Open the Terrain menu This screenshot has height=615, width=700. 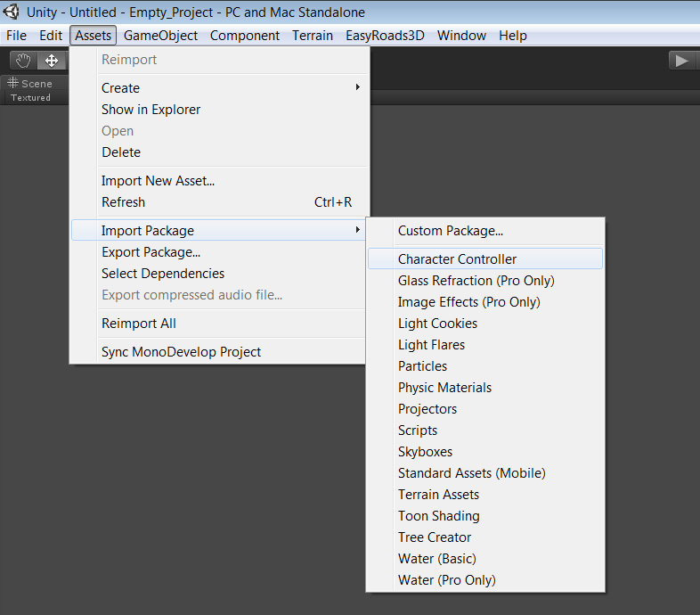click(x=313, y=36)
